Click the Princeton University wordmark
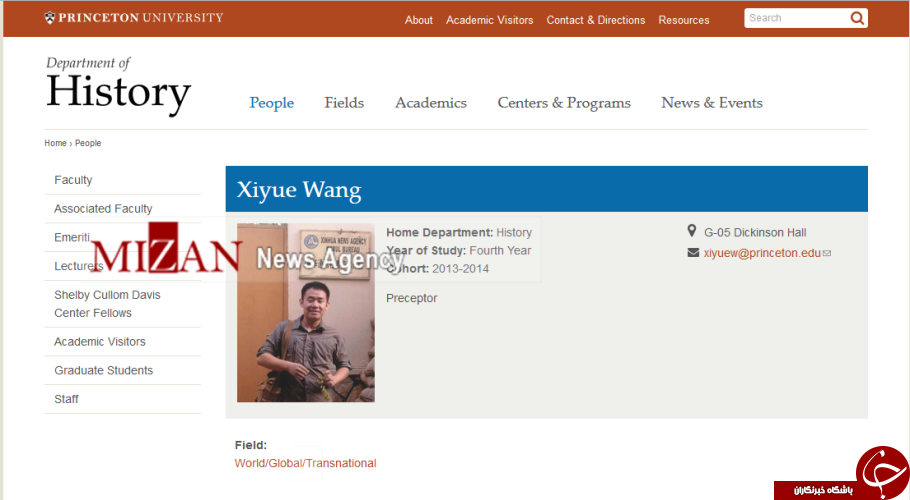910x500 pixels. pyautogui.click(x=140, y=18)
